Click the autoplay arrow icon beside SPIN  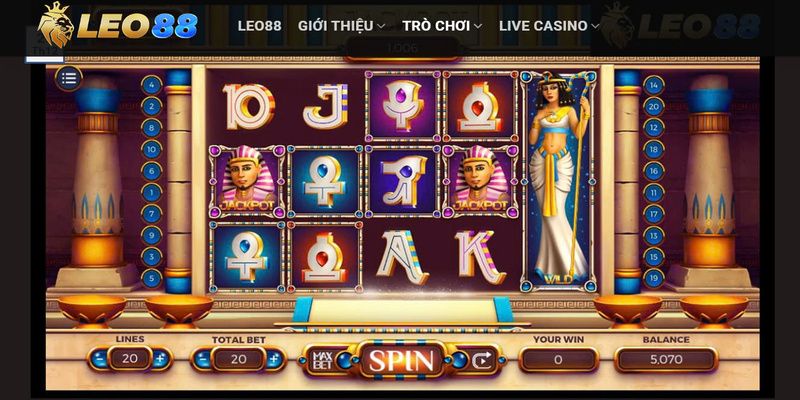pos(481,360)
